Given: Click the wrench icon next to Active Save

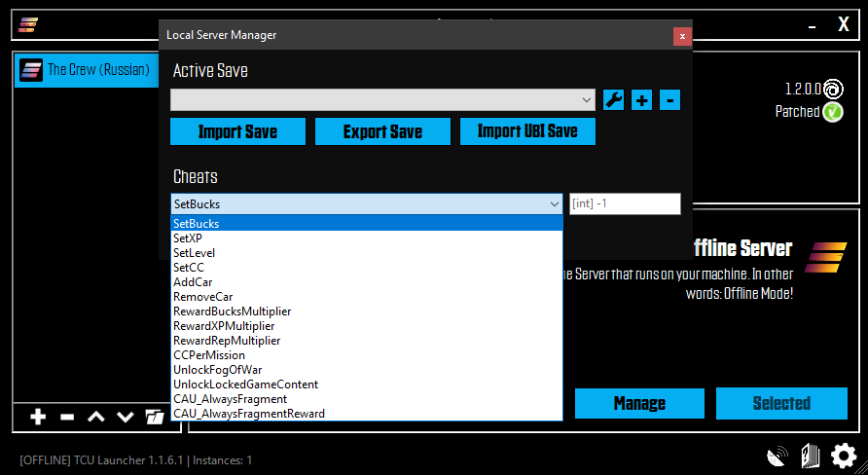Looking at the screenshot, I should [x=613, y=99].
